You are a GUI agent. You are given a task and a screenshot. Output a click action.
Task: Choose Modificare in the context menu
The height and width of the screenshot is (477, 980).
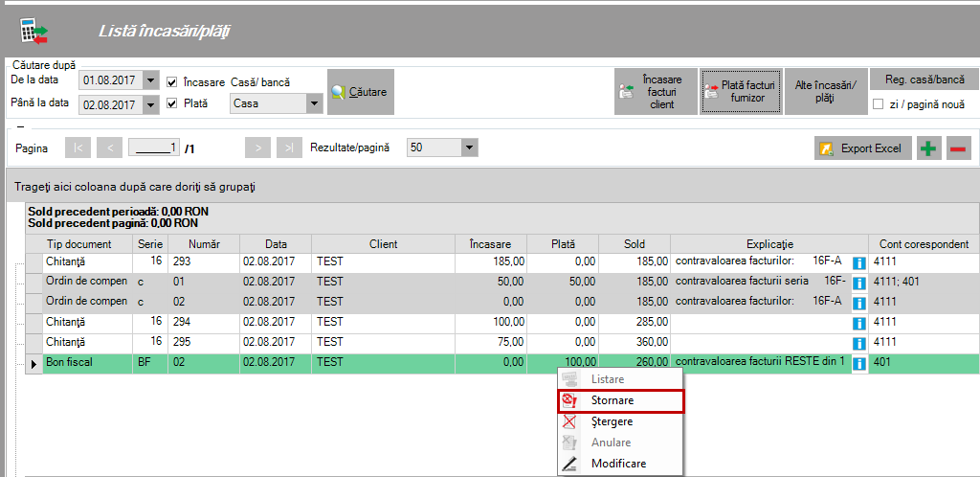(x=620, y=464)
